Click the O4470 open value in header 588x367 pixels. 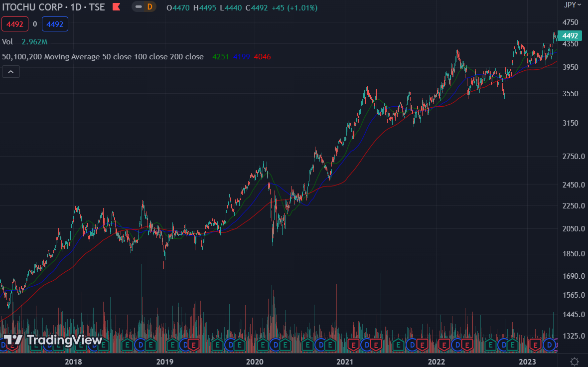coord(178,7)
